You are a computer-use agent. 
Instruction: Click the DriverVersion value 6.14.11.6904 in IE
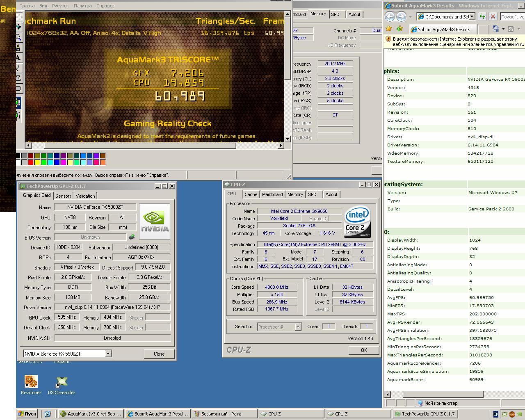point(483,145)
